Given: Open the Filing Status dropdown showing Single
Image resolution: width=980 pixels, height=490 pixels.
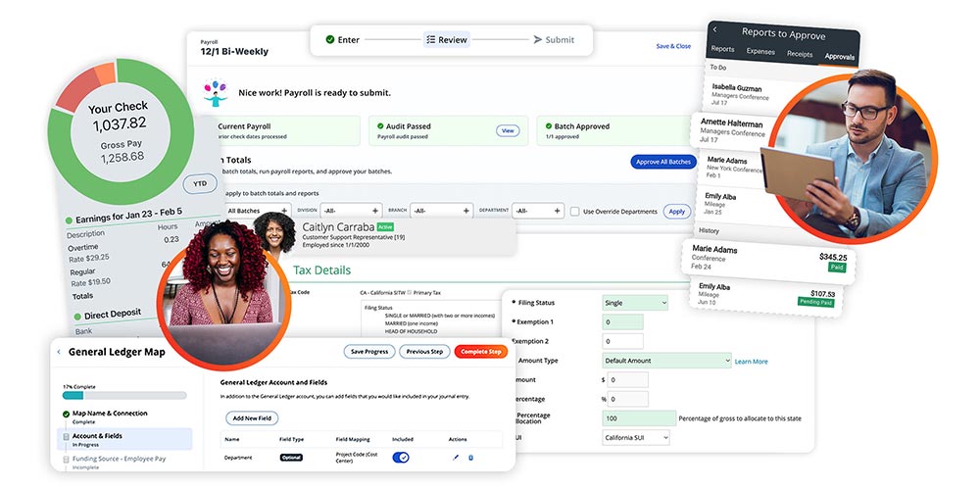Looking at the screenshot, I should click(x=634, y=304).
